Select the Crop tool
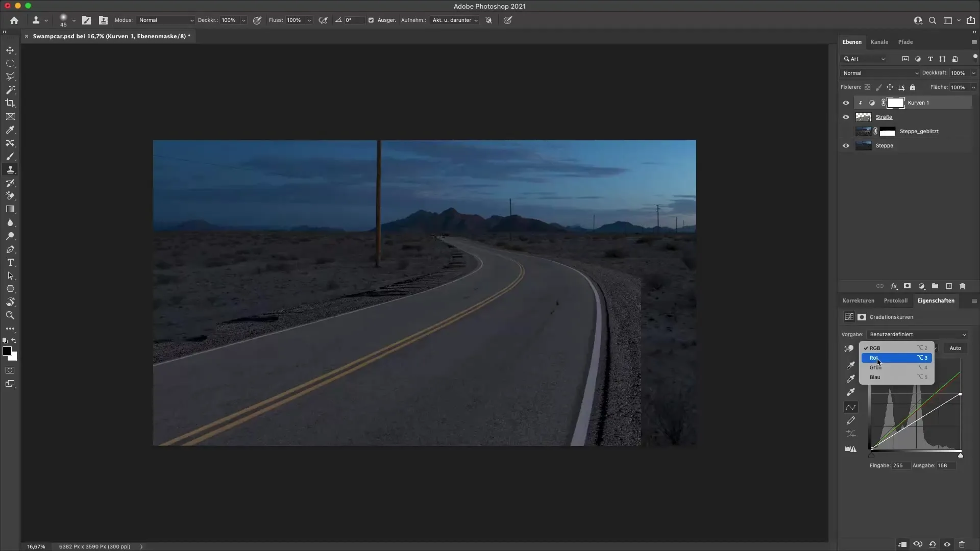Viewport: 980px width, 551px height. 10,103
